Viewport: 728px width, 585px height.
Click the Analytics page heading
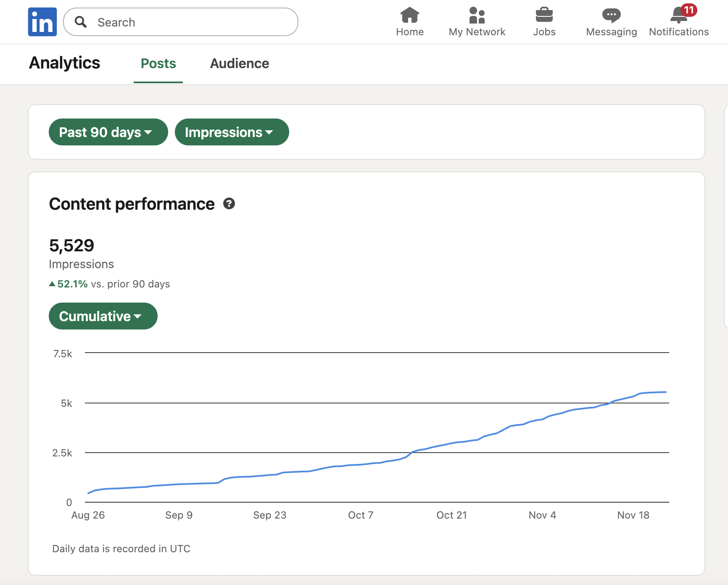click(x=64, y=63)
